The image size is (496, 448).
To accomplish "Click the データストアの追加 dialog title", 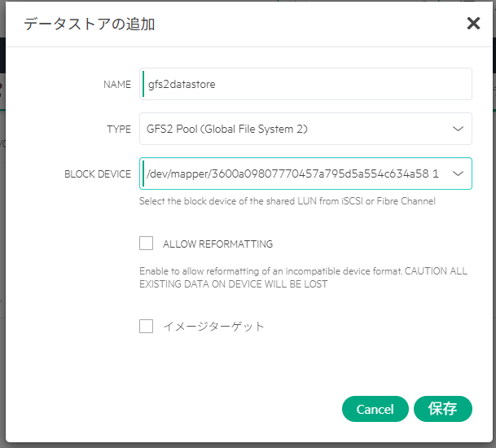I will pos(89,24).
